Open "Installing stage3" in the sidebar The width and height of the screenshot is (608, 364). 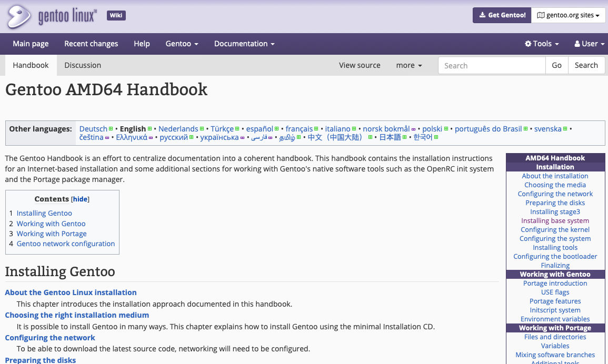[x=555, y=211]
